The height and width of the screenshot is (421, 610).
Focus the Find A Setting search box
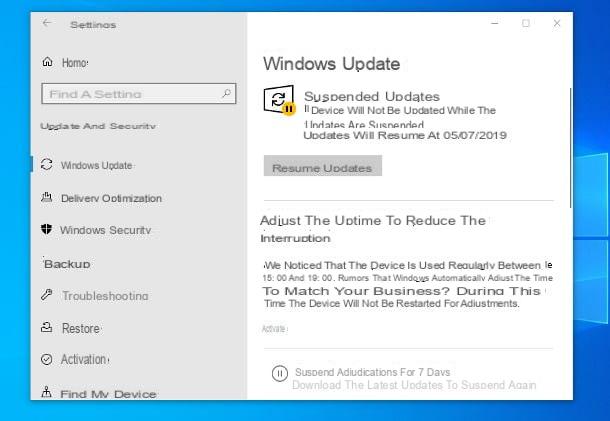point(139,93)
